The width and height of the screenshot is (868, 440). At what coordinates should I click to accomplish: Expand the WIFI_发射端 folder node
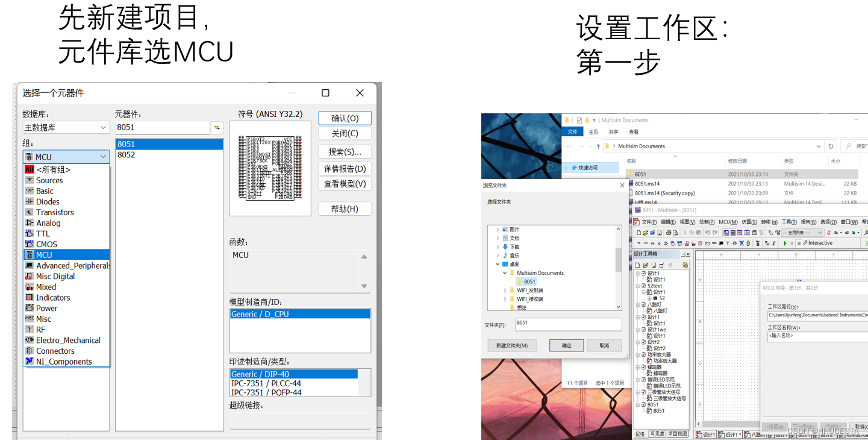pos(505,291)
